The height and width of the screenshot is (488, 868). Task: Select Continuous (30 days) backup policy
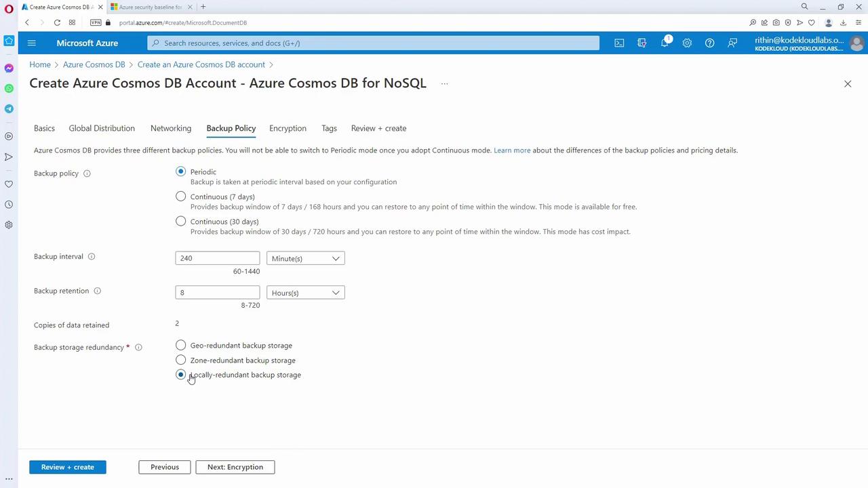pos(180,221)
